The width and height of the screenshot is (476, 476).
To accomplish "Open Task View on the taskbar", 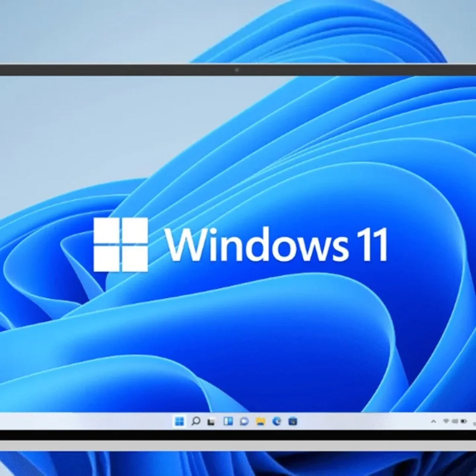I will (x=212, y=421).
